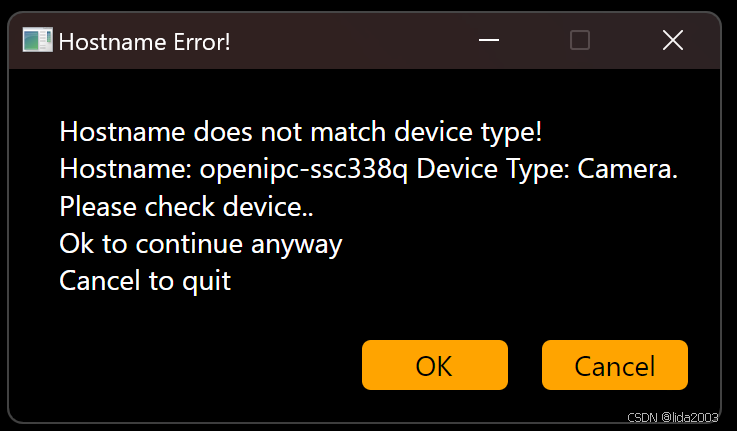This screenshot has height=431, width=737.
Task: Confirm with the orange OK button
Action: click(435, 365)
